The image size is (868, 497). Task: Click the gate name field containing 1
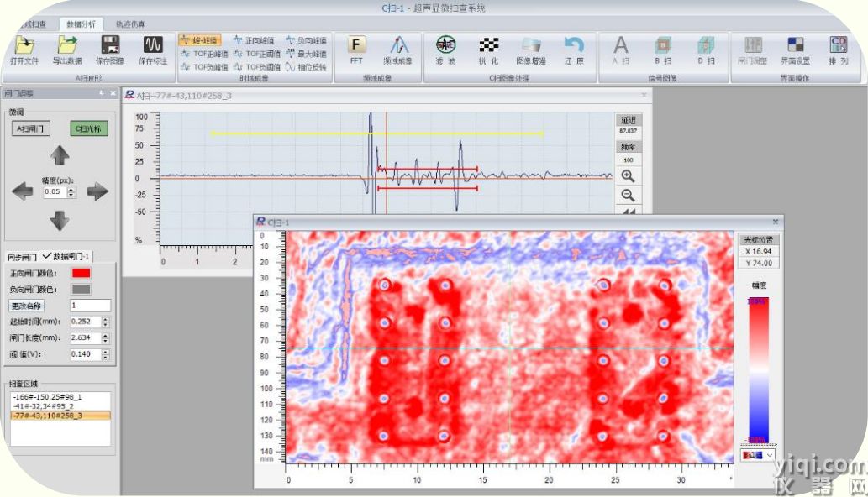pyautogui.click(x=90, y=306)
